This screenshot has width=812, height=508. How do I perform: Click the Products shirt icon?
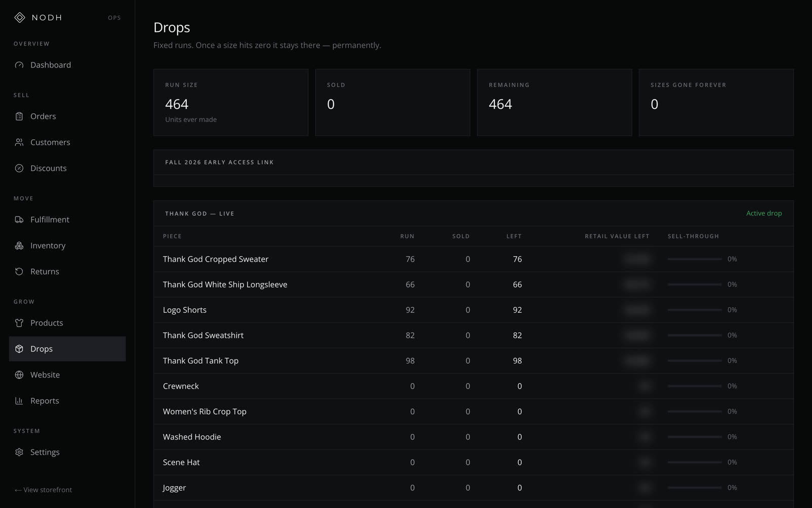(x=19, y=323)
